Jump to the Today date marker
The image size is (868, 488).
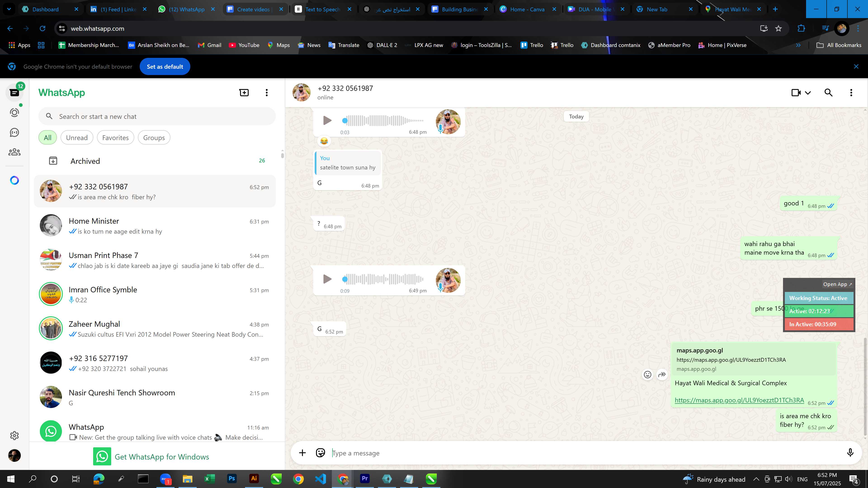tap(576, 117)
